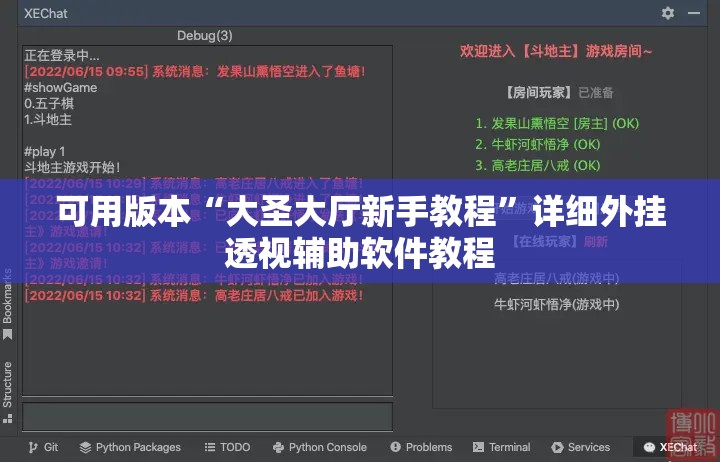Open the Python Console tab
720x462 pixels.
coord(320,447)
